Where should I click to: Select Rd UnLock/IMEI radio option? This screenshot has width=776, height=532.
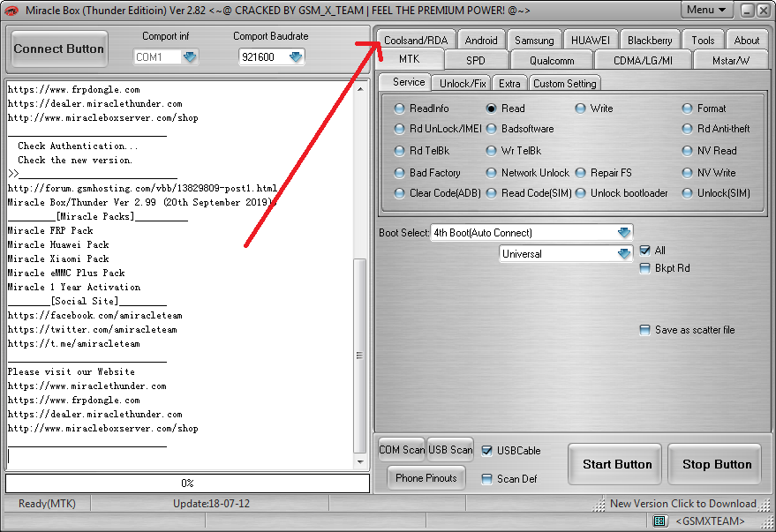coord(399,129)
